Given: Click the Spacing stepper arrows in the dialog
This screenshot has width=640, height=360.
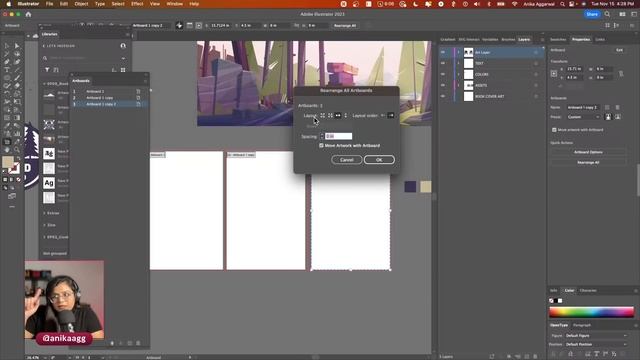Looking at the screenshot, I should click(322, 136).
